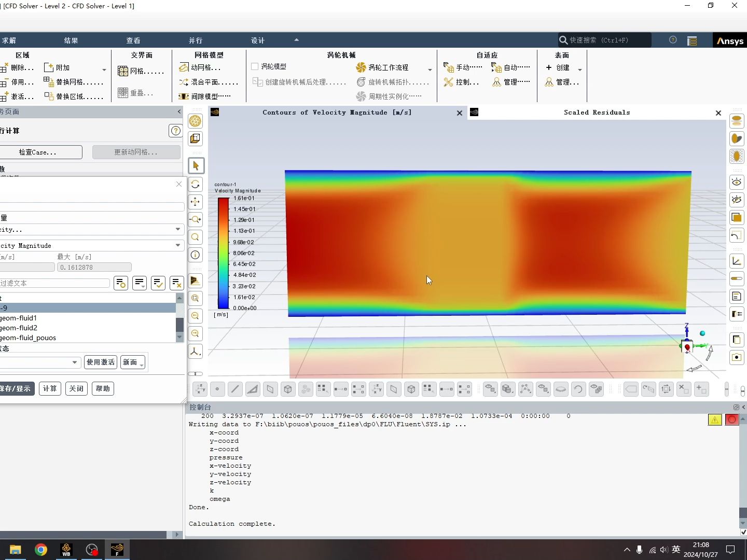Click the filter toggle icon next to filter text

point(121,283)
